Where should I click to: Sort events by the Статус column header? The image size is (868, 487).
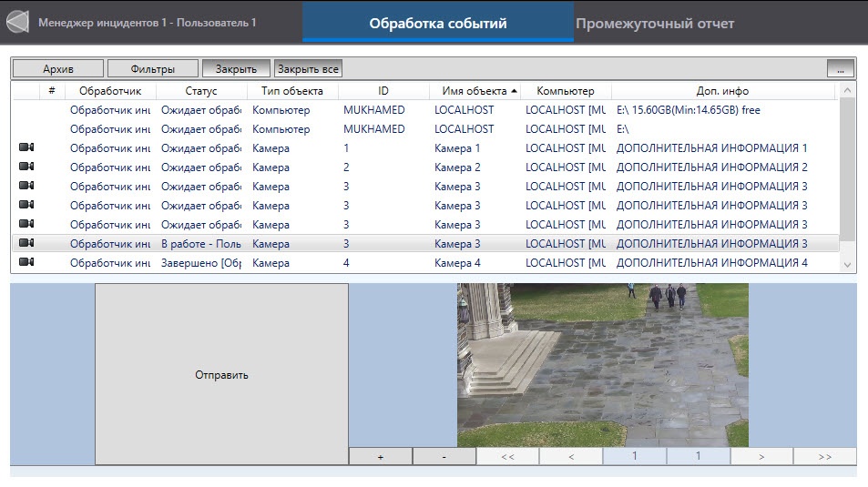tap(201, 91)
